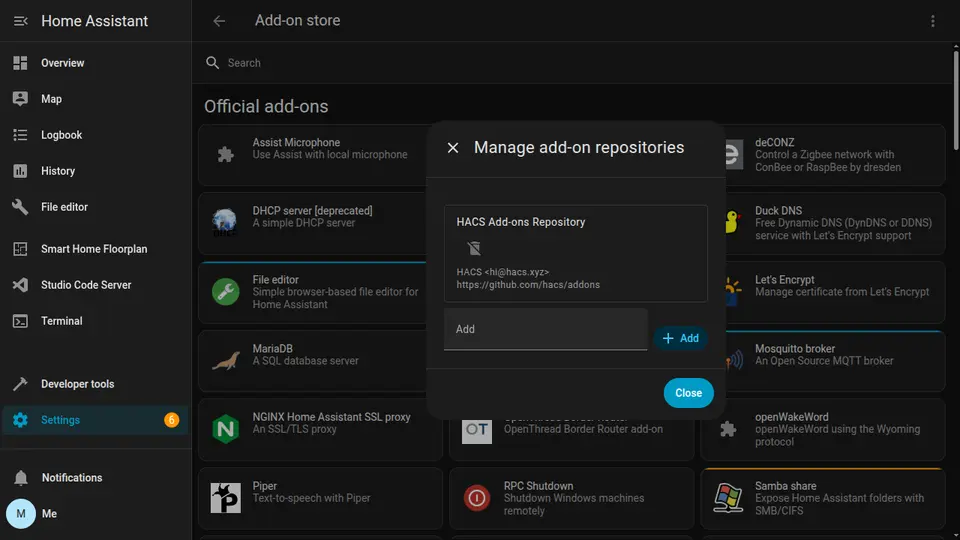Open Settings with 6 pending updates
Screen dimensions: 960x540
coord(96,421)
